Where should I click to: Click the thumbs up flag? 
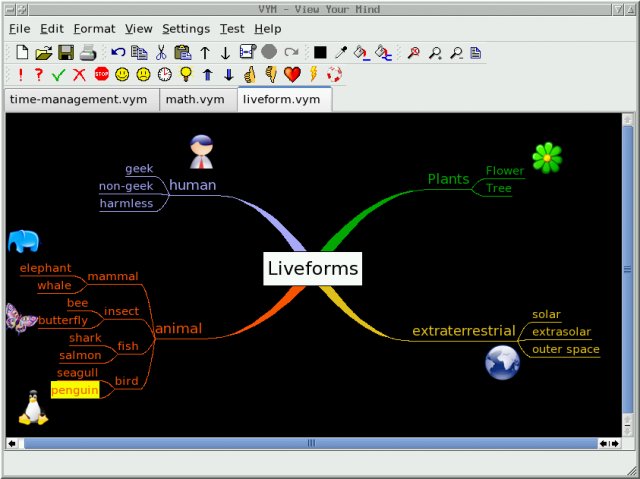pos(250,75)
